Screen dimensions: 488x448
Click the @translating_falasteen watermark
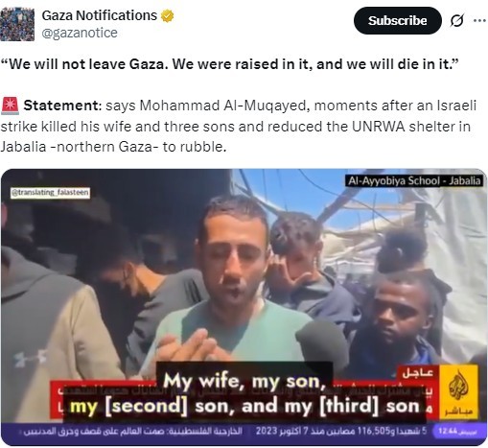(x=50, y=193)
